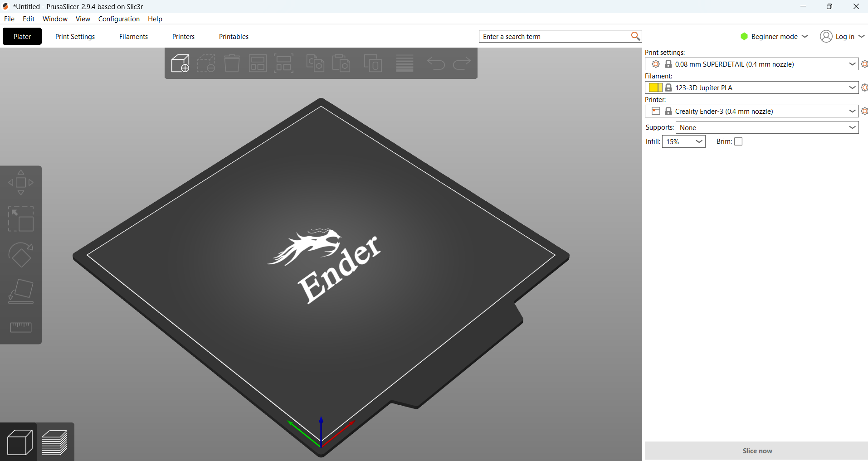Open the Configuration menu

tap(119, 19)
